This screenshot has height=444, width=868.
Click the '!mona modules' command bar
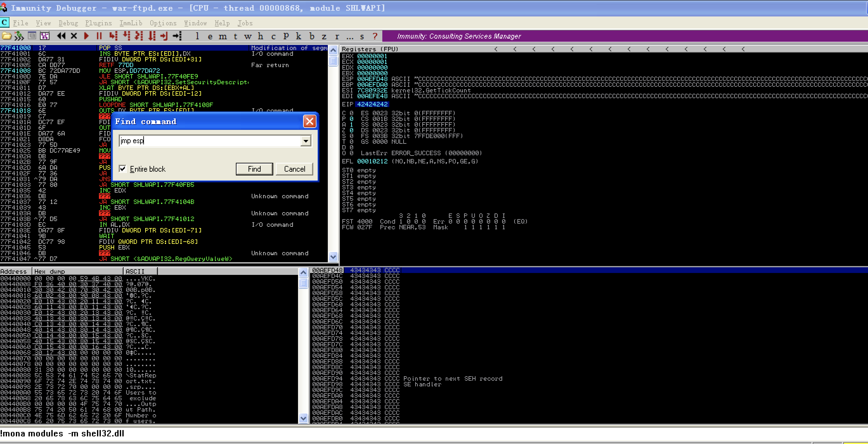point(434,434)
